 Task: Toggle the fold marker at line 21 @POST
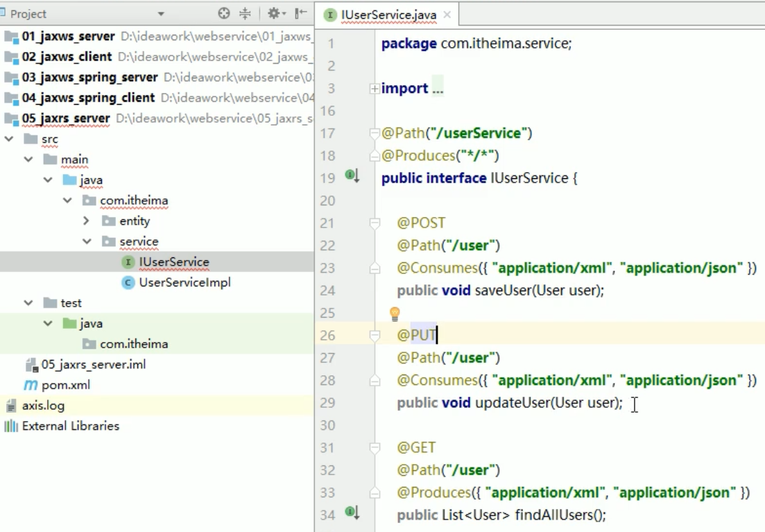click(375, 223)
